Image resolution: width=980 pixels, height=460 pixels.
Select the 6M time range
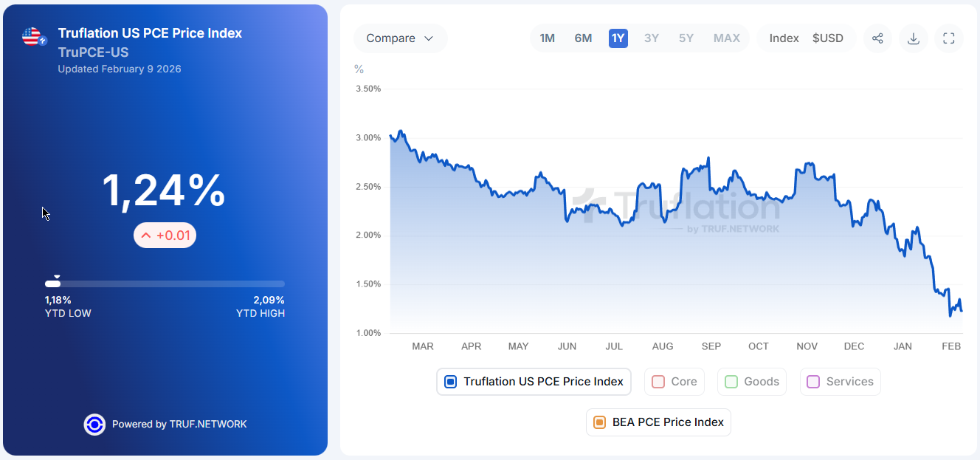point(583,38)
